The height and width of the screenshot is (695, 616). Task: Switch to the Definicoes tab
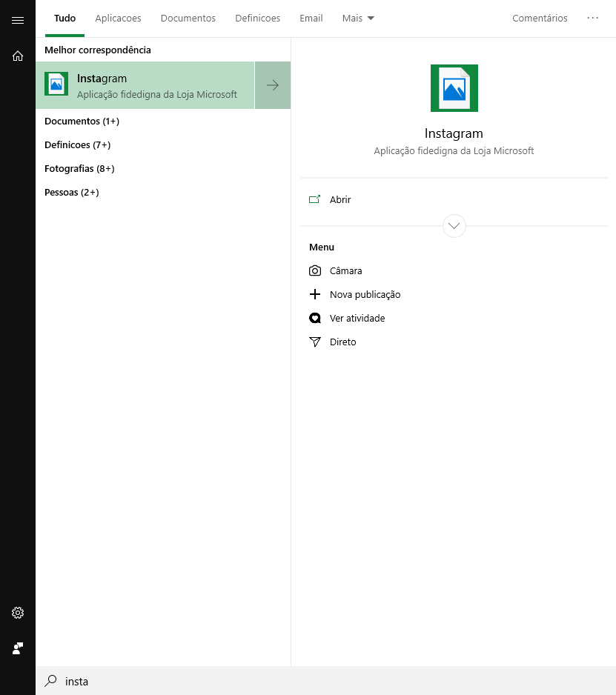258,19
